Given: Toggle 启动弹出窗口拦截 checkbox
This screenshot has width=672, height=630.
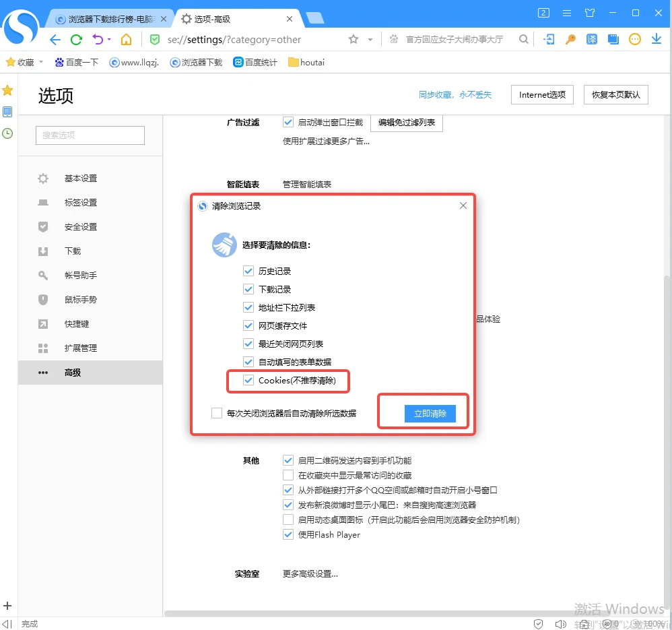Looking at the screenshot, I should (288, 122).
